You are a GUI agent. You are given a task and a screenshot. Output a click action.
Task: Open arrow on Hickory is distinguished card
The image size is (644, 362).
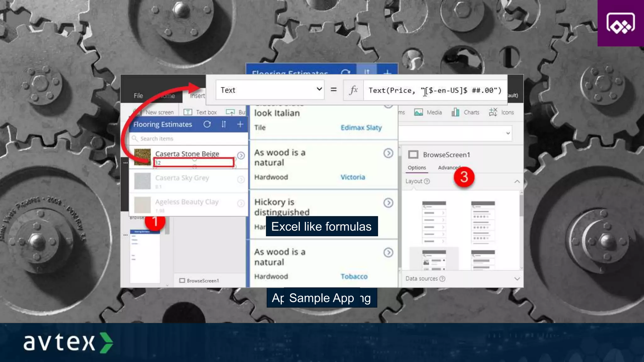click(x=388, y=203)
